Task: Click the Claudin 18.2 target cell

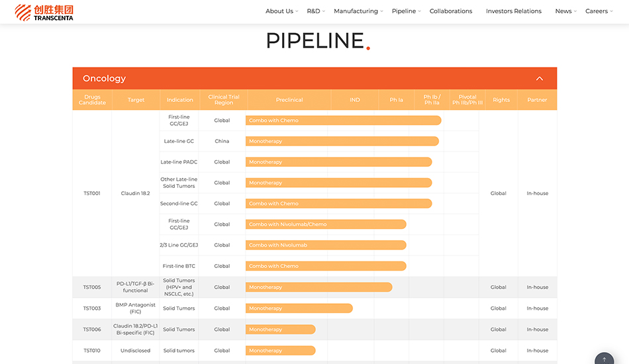Action: tap(135, 193)
